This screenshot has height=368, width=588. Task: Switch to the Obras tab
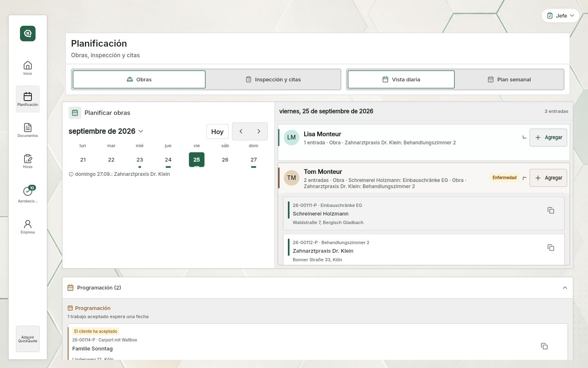coord(139,79)
